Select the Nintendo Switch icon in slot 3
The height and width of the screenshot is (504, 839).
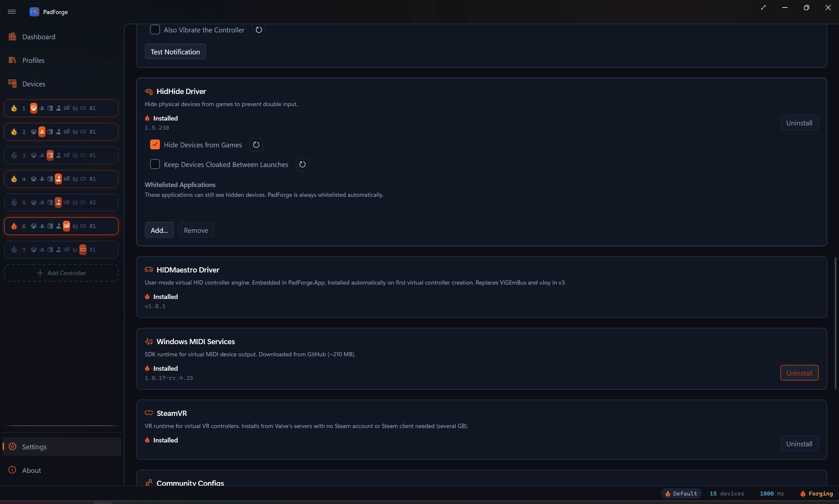(x=50, y=155)
